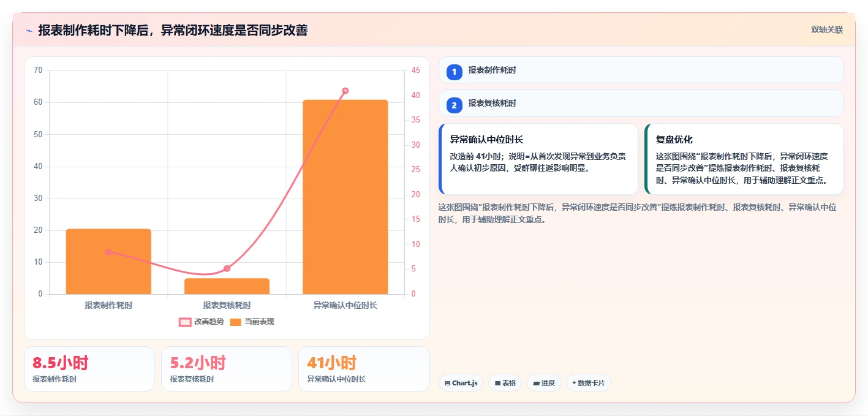The image size is (868, 416).
Task: Click the 数据卡片 tag chip
Action: (x=589, y=383)
